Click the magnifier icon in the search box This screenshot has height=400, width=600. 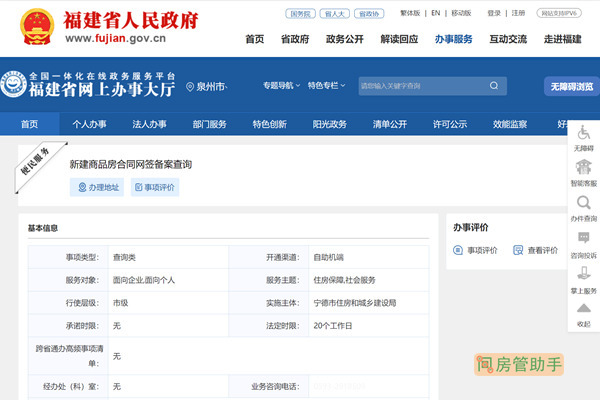pyautogui.click(x=494, y=86)
